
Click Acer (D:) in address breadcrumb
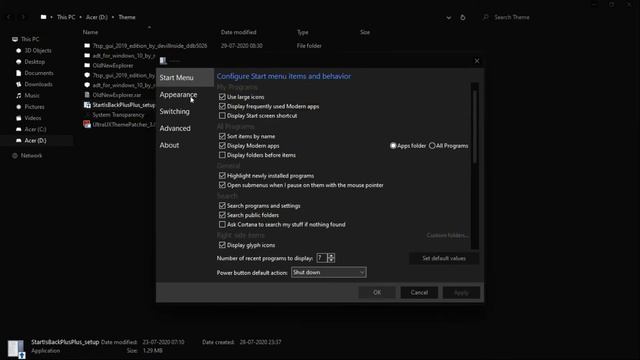[x=97, y=17]
